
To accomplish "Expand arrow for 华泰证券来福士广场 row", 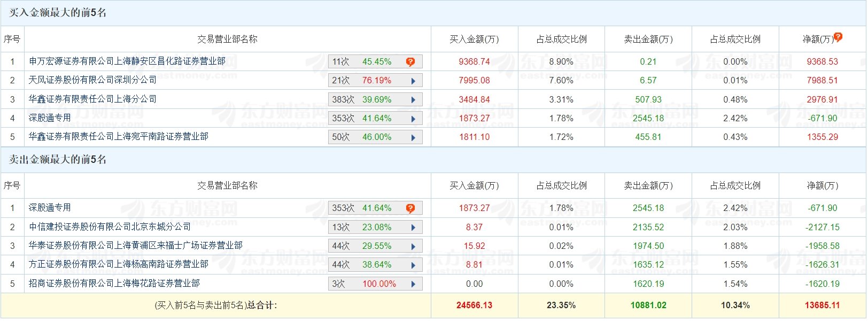I will [413, 246].
